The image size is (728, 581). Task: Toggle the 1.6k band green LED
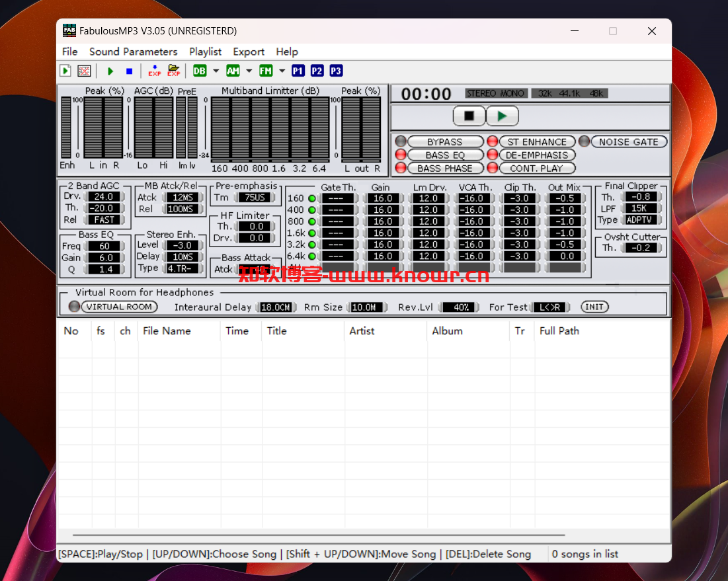(312, 233)
